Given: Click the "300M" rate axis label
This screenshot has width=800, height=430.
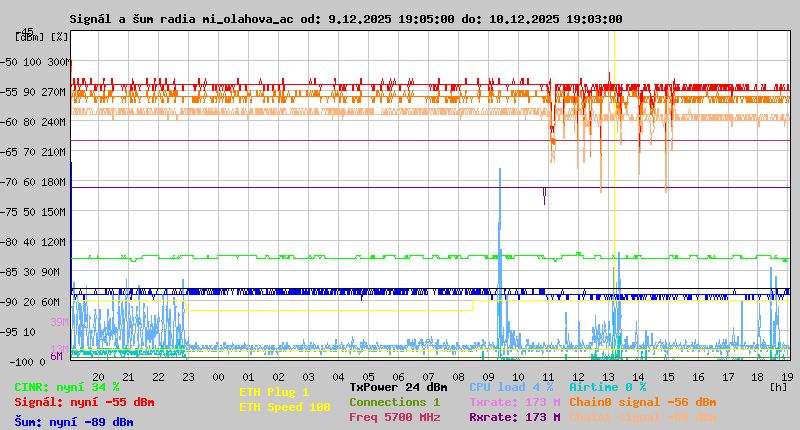Looking at the screenshot, I should point(59,62).
